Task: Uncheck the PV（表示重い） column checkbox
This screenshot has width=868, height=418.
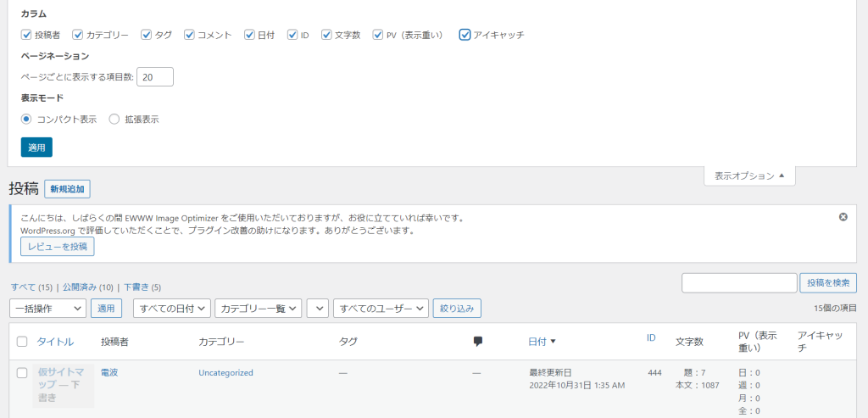Action: pos(378,35)
